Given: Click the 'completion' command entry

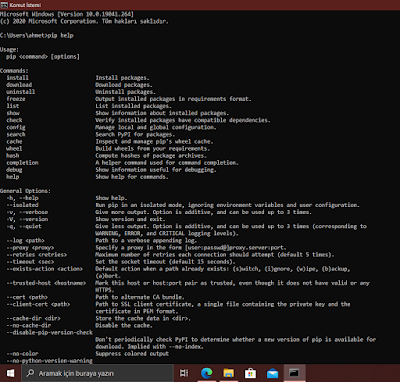Looking at the screenshot, I should pyautogui.click(x=22, y=163).
